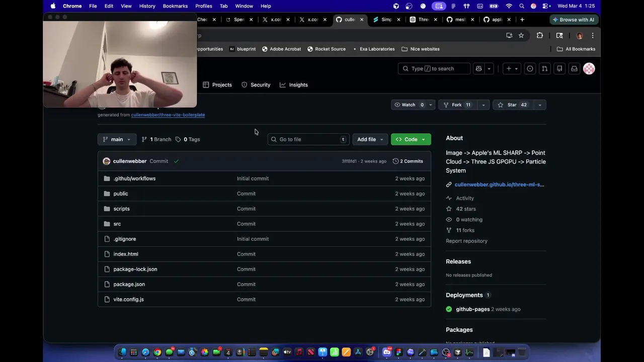
Task: Focus the Type / to search field
Action: (434, 68)
